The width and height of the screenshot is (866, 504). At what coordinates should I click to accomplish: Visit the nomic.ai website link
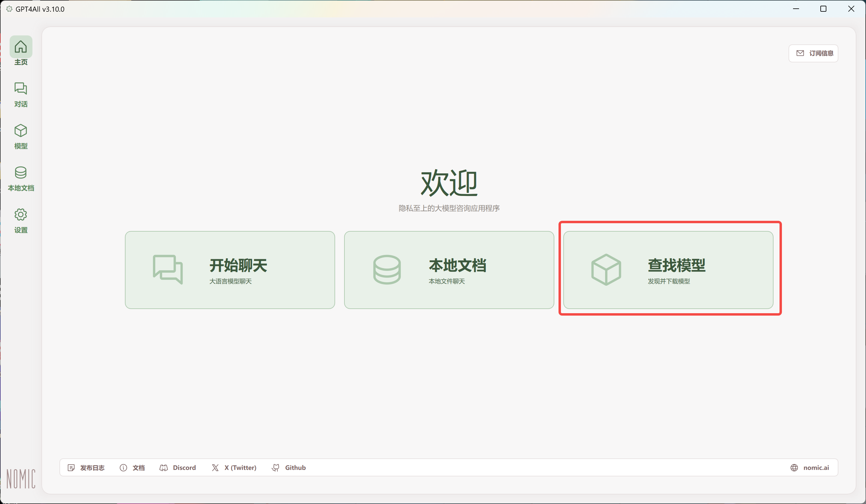pos(816,468)
